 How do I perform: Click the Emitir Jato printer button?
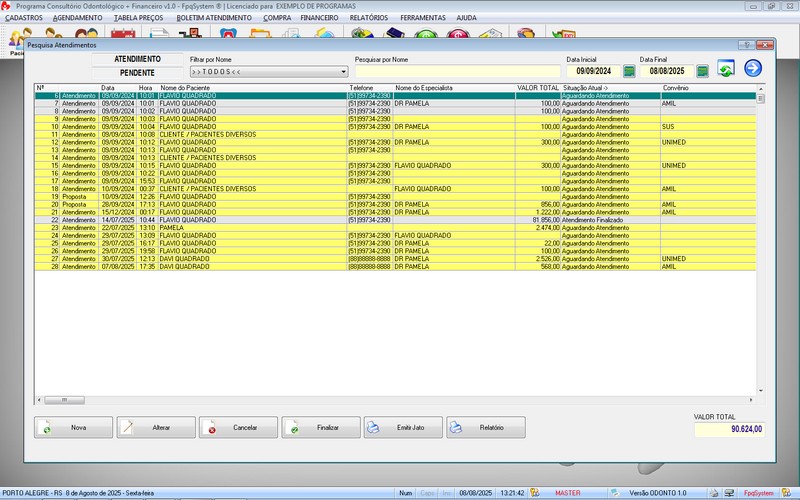click(403, 428)
